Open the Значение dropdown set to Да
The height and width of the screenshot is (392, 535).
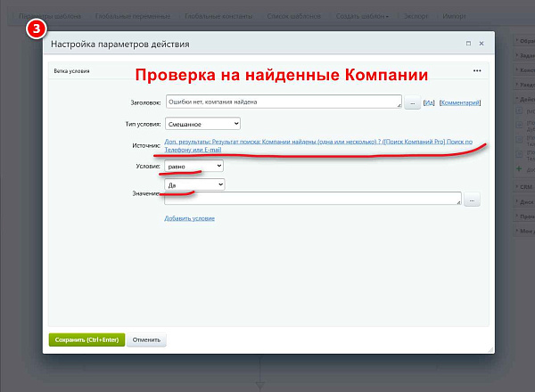coord(194,184)
